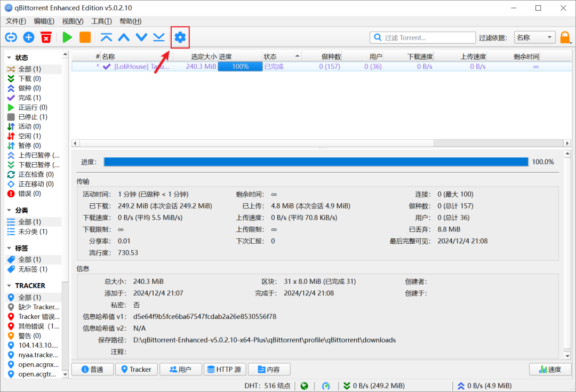Click the horizontal scrollbar of torrent list

[257, 143]
